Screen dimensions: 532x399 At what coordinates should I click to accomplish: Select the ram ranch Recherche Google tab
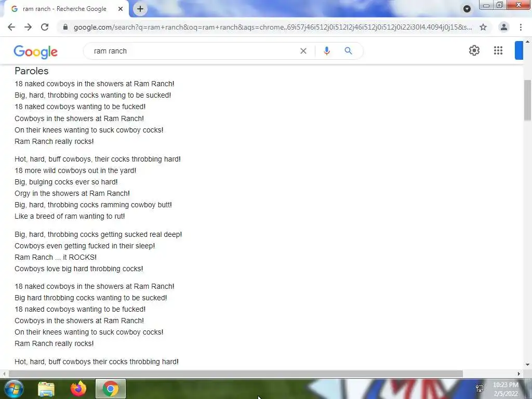(64, 9)
